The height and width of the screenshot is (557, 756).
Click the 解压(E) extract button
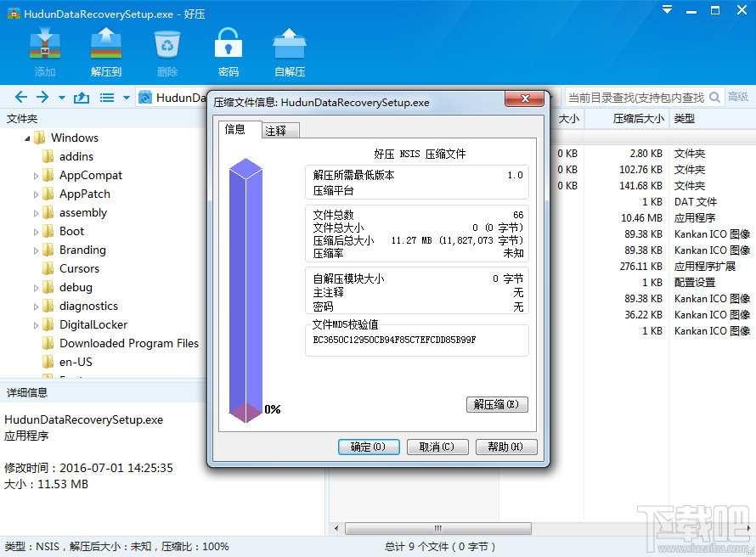(x=497, y=404)
